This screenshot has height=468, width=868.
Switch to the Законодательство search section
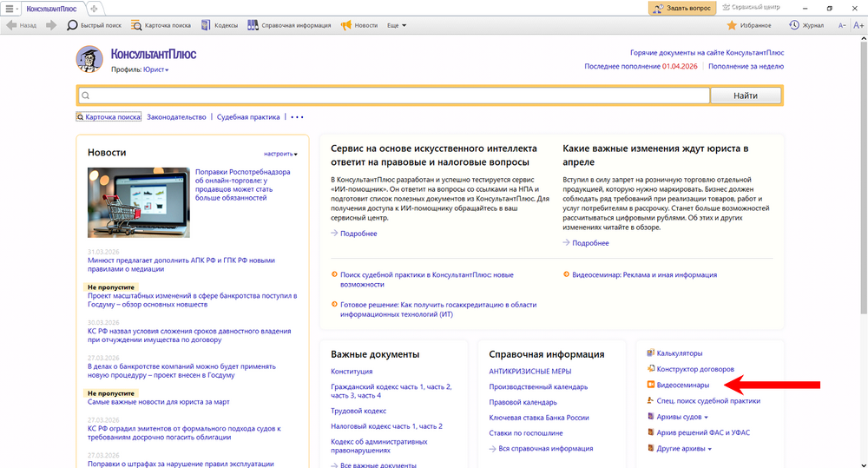click(176, 117)
